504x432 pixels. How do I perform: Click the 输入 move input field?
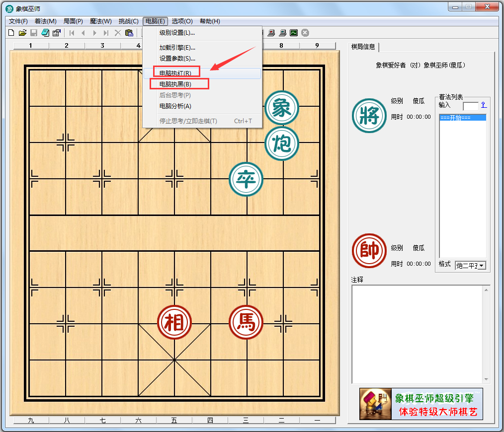tap(471, 106)
